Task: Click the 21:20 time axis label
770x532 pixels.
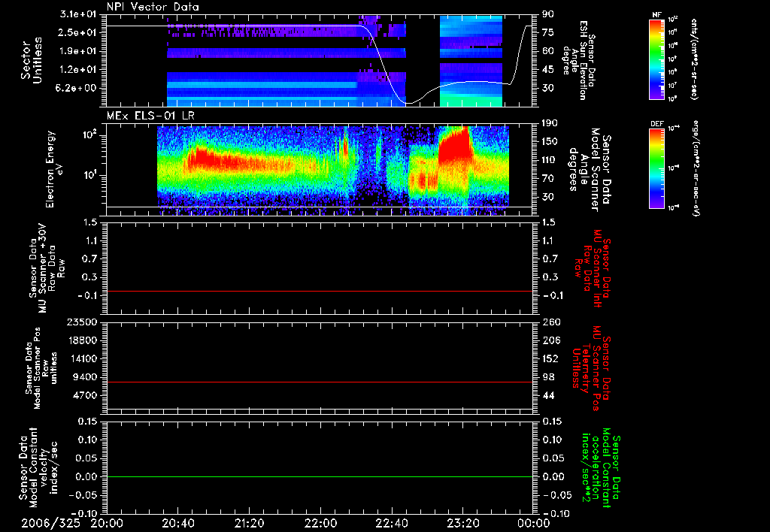Action: (x=249, y=523)
